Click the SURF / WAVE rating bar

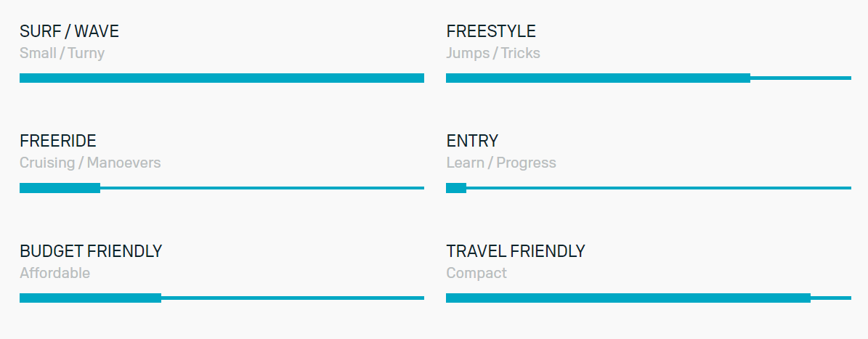click(222, 78)
